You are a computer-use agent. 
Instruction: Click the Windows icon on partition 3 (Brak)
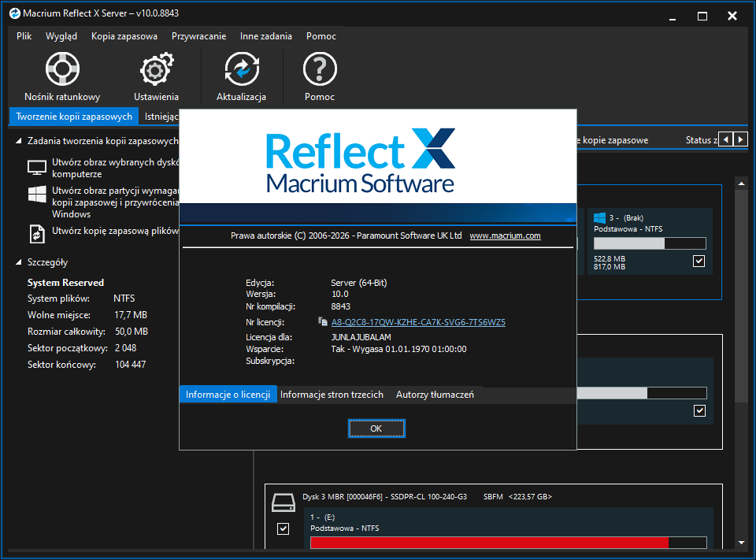(x=599, y=217)
